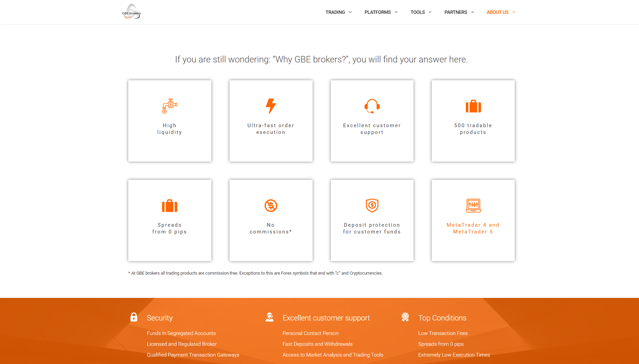Expand the chevron next to TRADING
Image resolution: width=639 pixels, height=364 pixels.
tap(350, 12)
